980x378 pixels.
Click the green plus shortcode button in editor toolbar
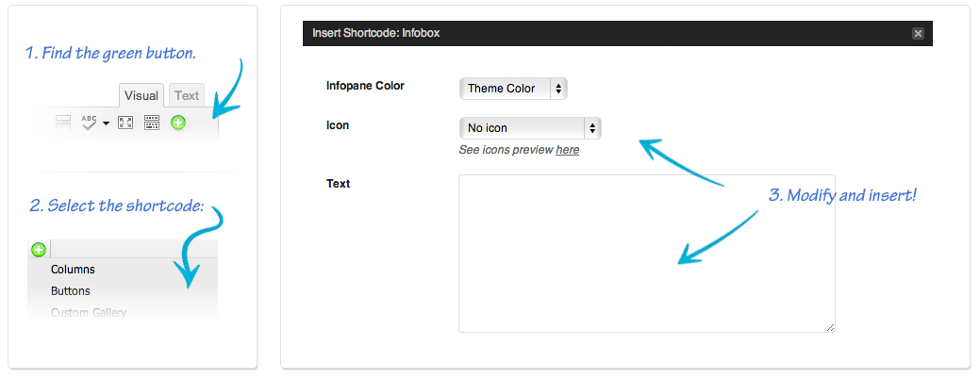point(178,123)
